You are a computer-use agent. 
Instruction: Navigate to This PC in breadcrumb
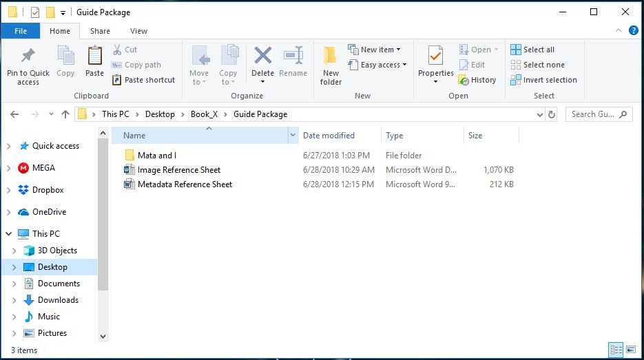point(116,114)
